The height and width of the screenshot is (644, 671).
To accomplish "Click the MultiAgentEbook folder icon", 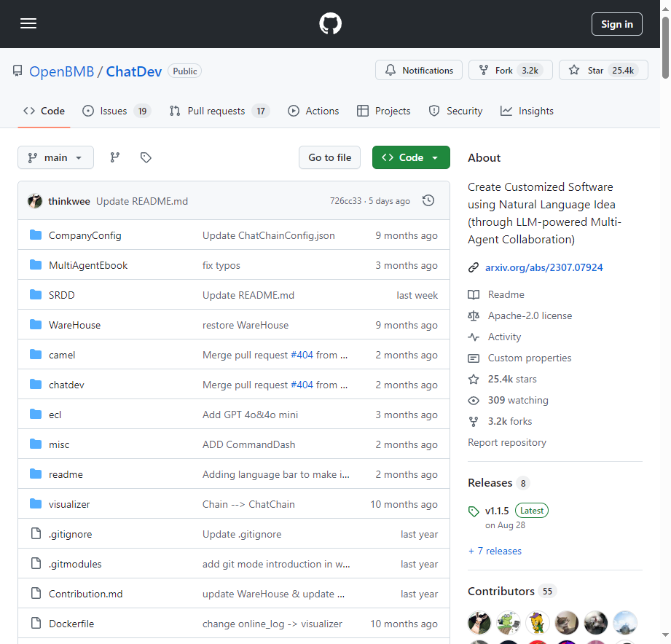I will (36, 265).
